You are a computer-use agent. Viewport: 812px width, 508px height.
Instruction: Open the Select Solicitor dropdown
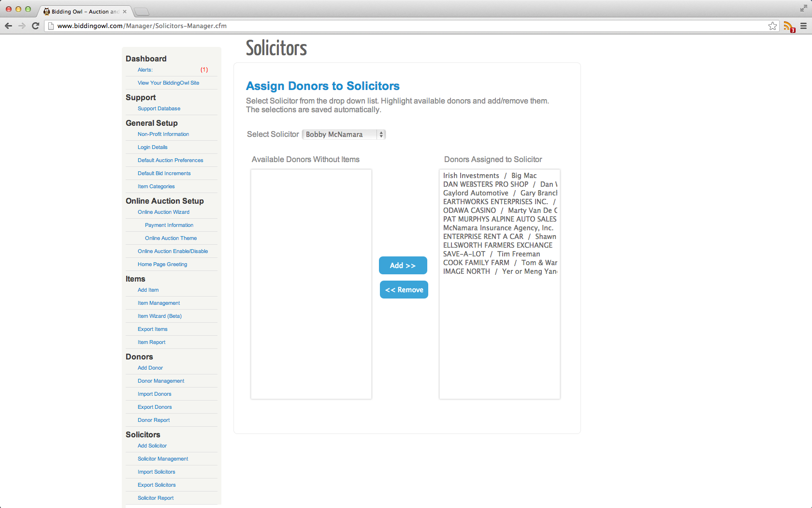(x=344, y=134)
